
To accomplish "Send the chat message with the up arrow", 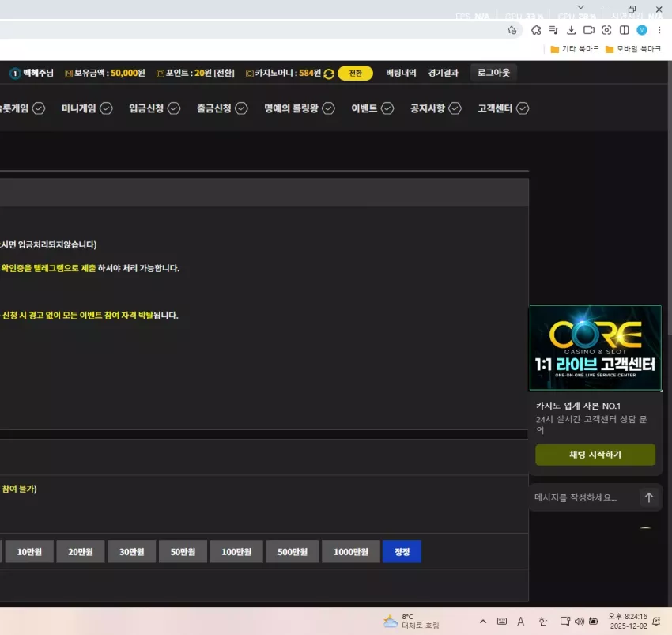I will coord(648,497).
